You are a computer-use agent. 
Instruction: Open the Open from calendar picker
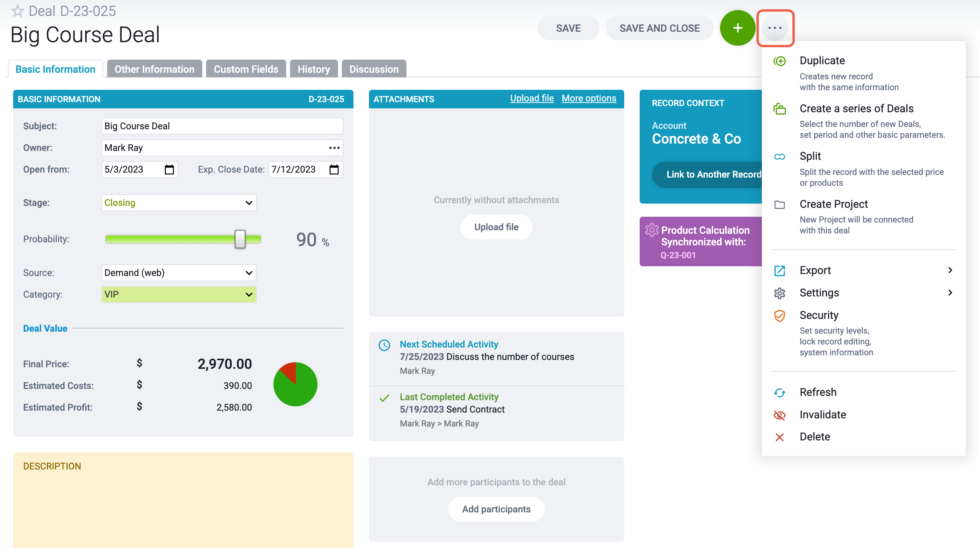click(x=169, y=170)
